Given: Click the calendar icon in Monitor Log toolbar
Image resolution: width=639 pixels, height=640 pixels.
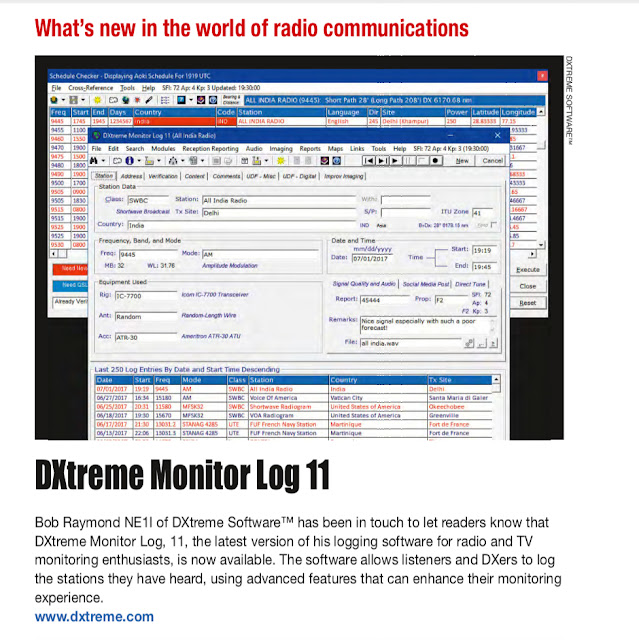Looking at the screenshot, I should (244, 161).
